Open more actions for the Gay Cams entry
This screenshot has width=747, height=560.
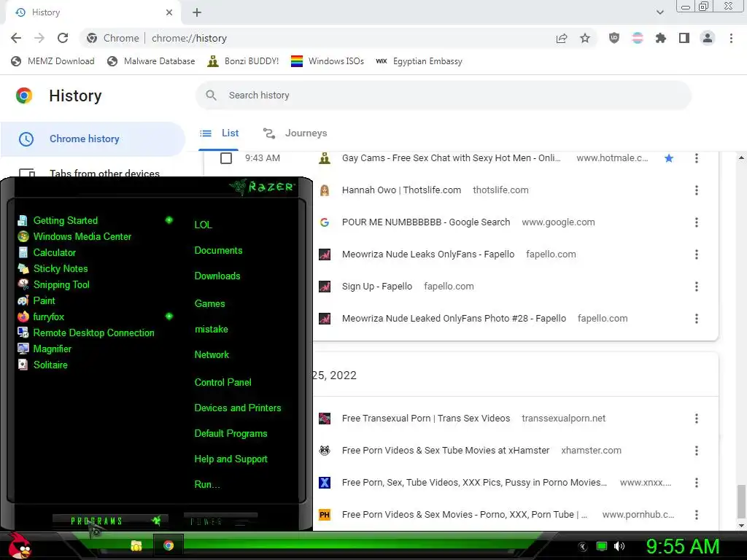click(697, 158)
